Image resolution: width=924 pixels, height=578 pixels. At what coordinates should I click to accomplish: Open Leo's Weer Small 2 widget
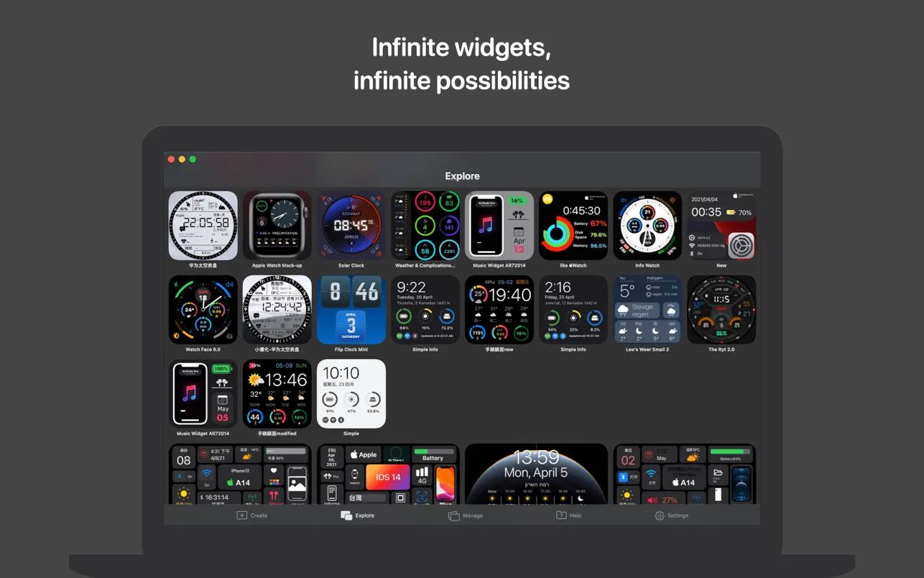(x=647, y=309)
